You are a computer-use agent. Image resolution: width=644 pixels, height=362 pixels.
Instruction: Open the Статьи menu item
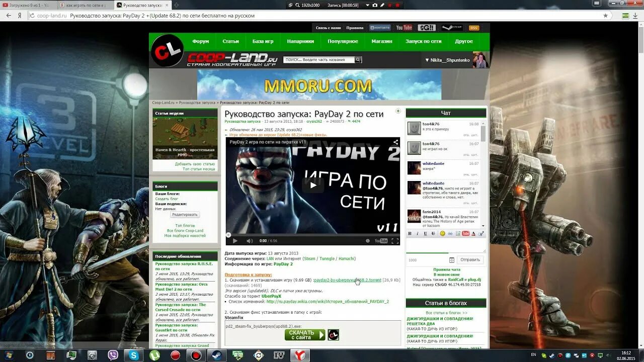230,41
